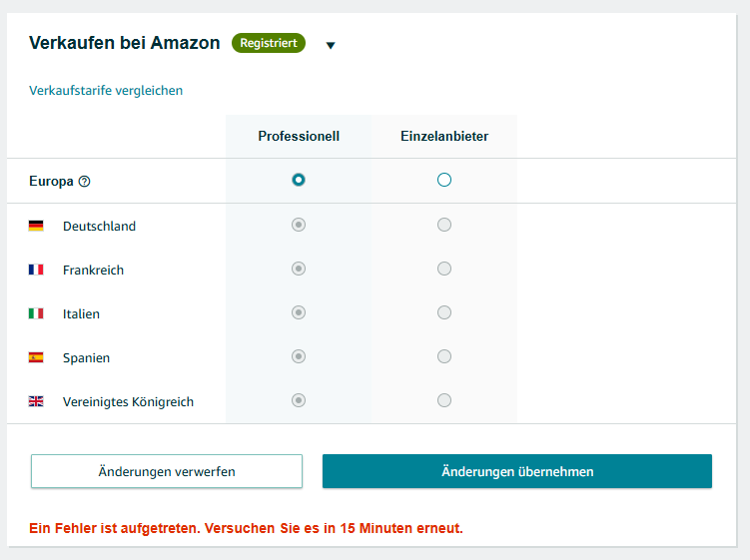
Task: Choose Einzelanbieter for Deutschland
Action: (444, 225)
